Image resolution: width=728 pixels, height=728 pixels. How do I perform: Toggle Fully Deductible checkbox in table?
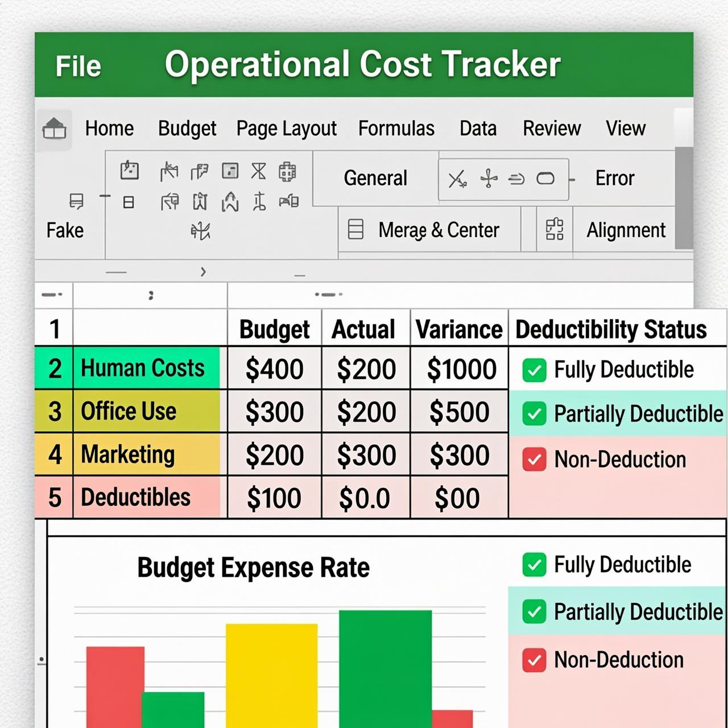[x=534, y=370]
